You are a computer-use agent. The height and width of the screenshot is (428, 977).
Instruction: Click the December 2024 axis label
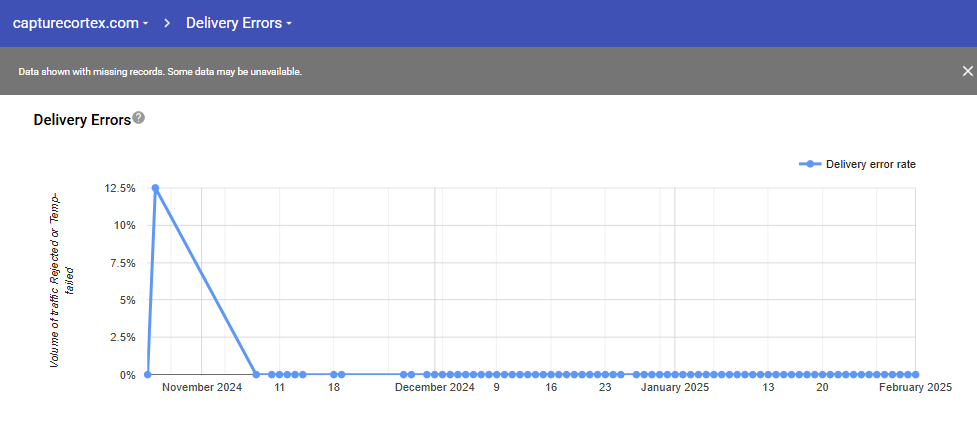pyautogui.click(x=434, y=388)
